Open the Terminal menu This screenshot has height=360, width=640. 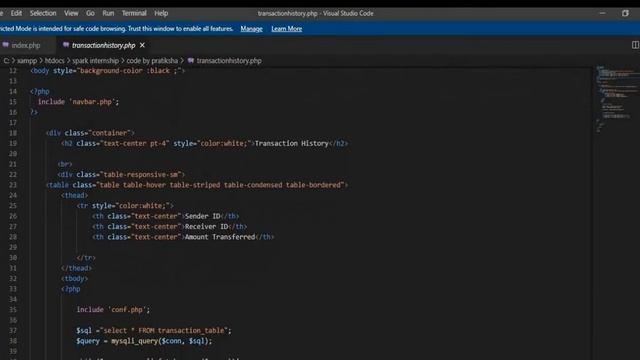pos(134,13)
